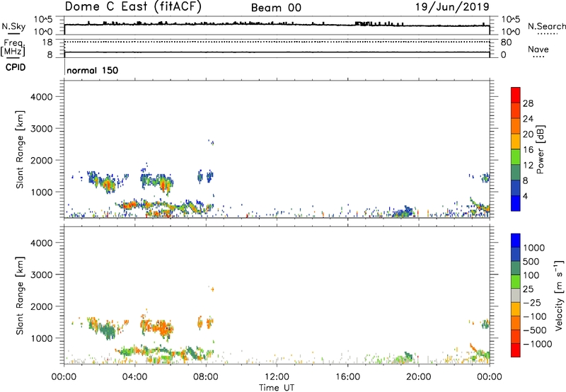The width and height of the screenshot is (566, 392).
Task: Click the dotted line sample under N.Search
Action: tap(547, 34)
